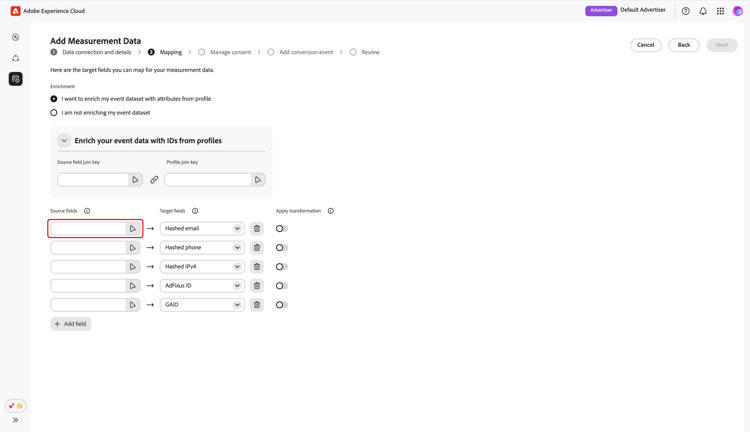Toggle transformation for Hashed IPv4 row
Viewport: 750px width, 432px height.
282,267
